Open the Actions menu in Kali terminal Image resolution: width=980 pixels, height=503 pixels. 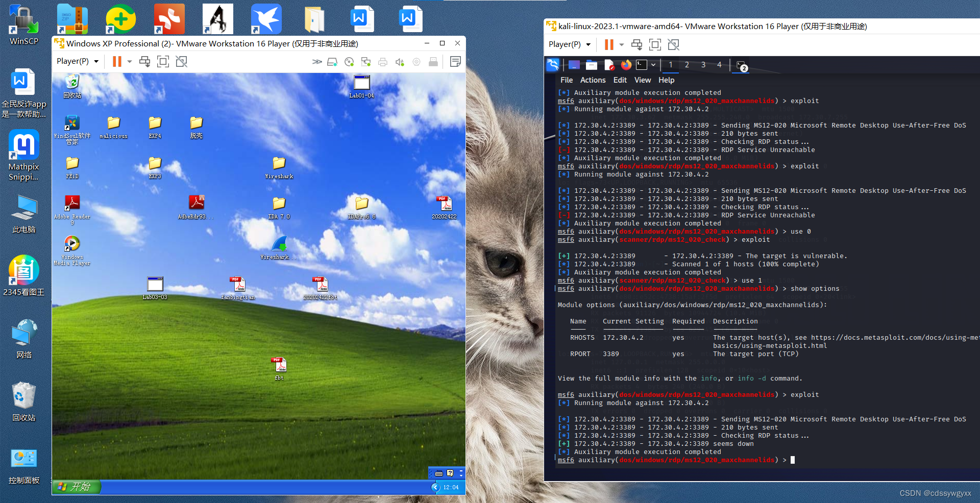593,80
